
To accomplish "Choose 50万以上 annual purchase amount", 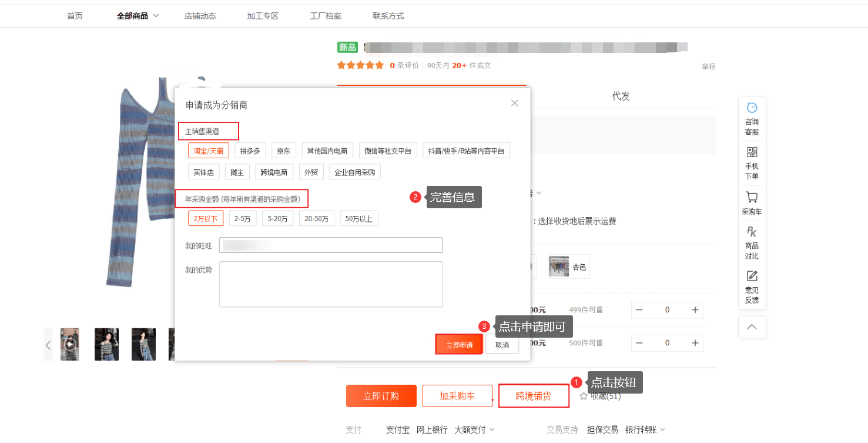I will [x=359, y=219].
